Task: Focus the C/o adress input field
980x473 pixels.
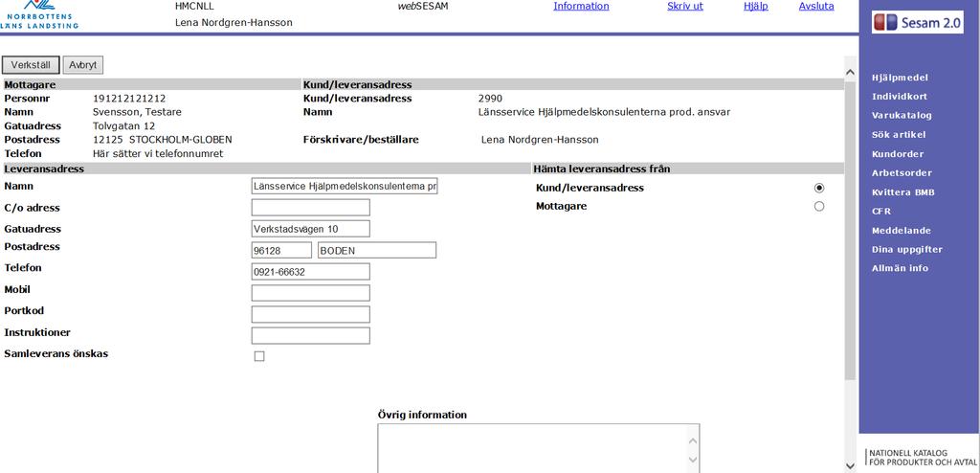Action: 311,207
